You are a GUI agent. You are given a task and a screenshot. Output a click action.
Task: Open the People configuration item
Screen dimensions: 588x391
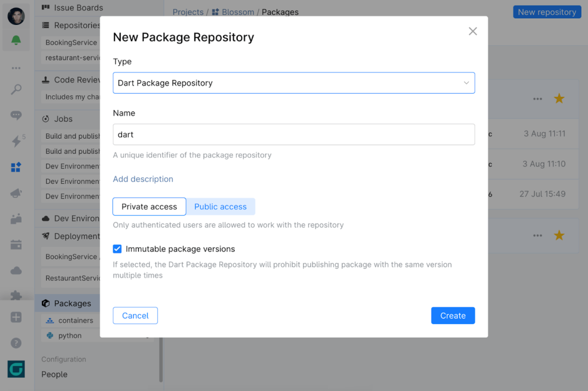pos(54,374)
